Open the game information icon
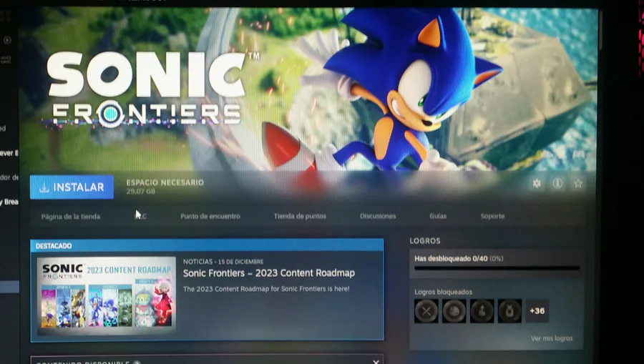 point(557,184)
